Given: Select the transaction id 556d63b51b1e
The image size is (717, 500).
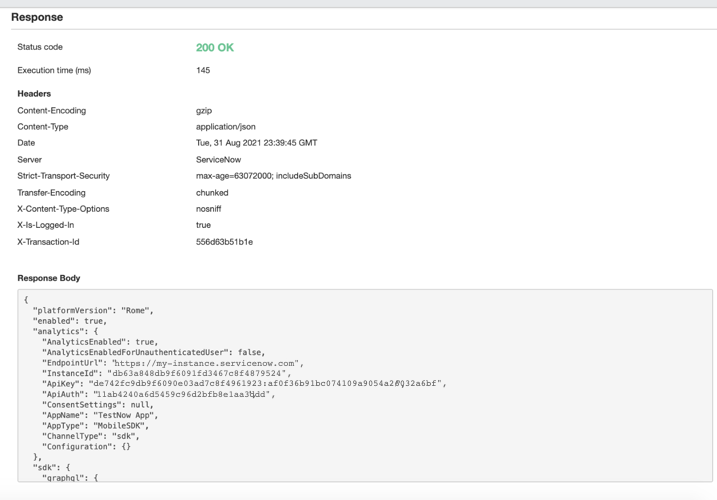Looking at the screenshot, I should (224, 242).
